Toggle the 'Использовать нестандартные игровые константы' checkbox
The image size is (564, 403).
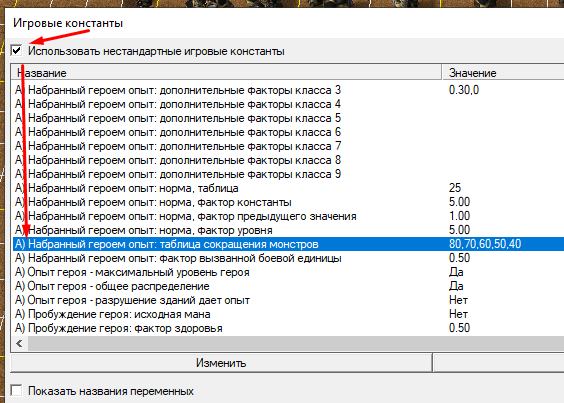[x=16, y=50]
